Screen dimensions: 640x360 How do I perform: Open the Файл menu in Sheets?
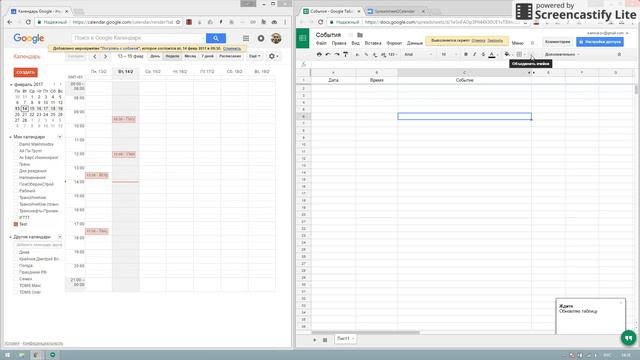tap(321, 43)
